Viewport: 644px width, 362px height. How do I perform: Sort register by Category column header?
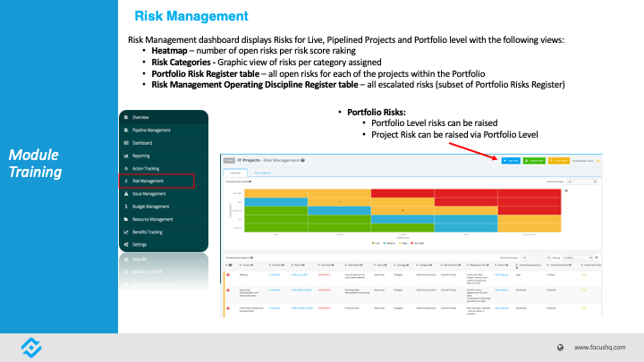coord(424,265)
